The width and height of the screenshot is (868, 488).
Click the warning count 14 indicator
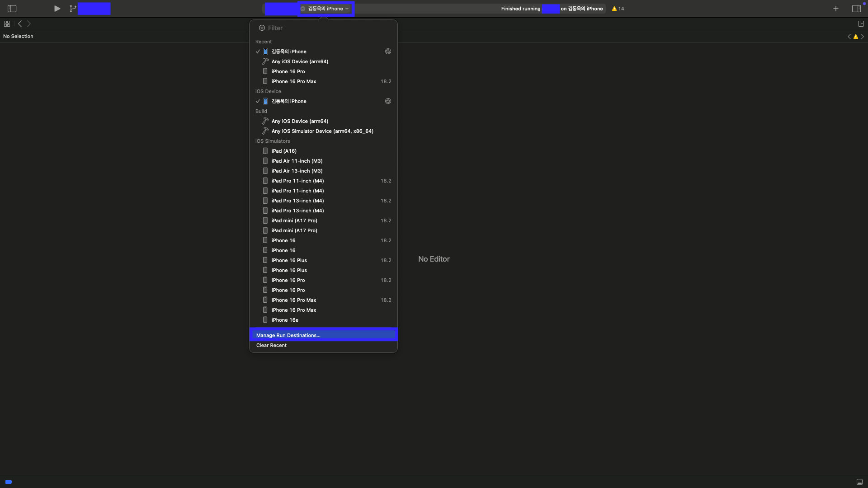[618, 9]
